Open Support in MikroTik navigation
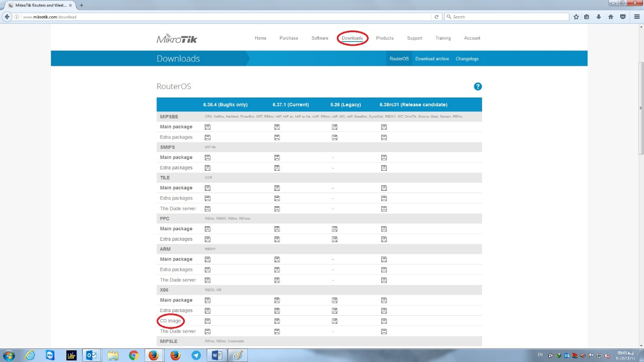 [414, 38]
